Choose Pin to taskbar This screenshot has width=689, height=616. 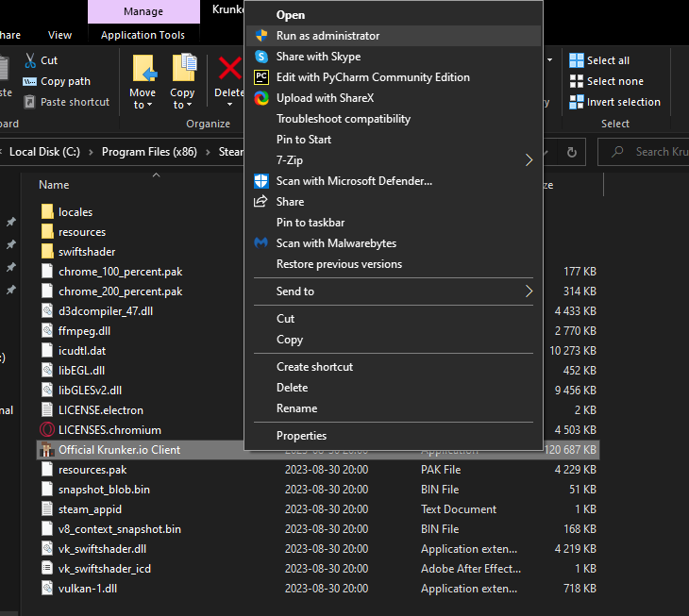(394, 223)
